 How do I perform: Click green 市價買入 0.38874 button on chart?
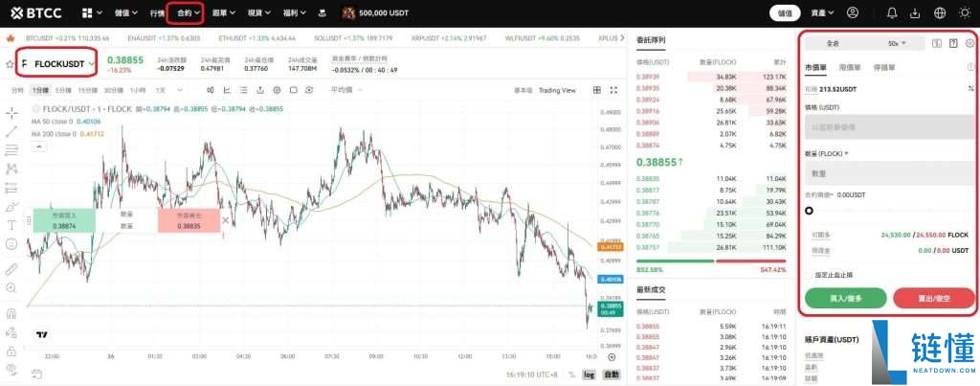(64, 221)
